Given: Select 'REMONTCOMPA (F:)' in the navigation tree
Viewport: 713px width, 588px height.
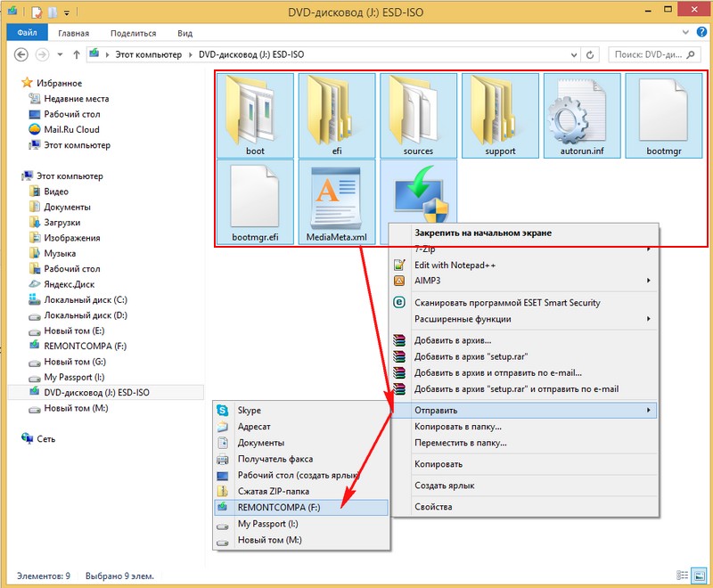Looking at the screenshot, I should tap(85, 347).
